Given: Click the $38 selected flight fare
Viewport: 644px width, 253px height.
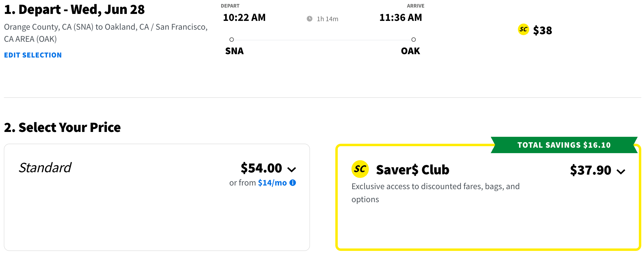Looking at the screenshot, I should tap(542, 30).
